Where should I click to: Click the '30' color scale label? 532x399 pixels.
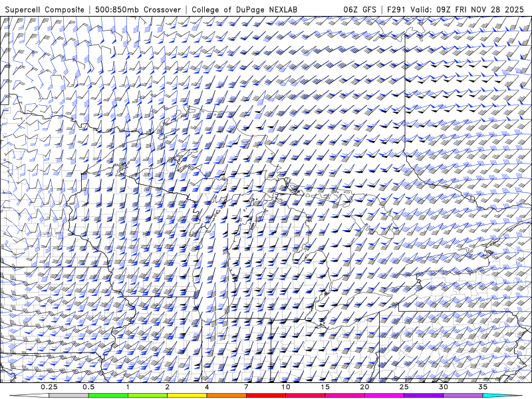pyautogui.click(x=444, y=387)
